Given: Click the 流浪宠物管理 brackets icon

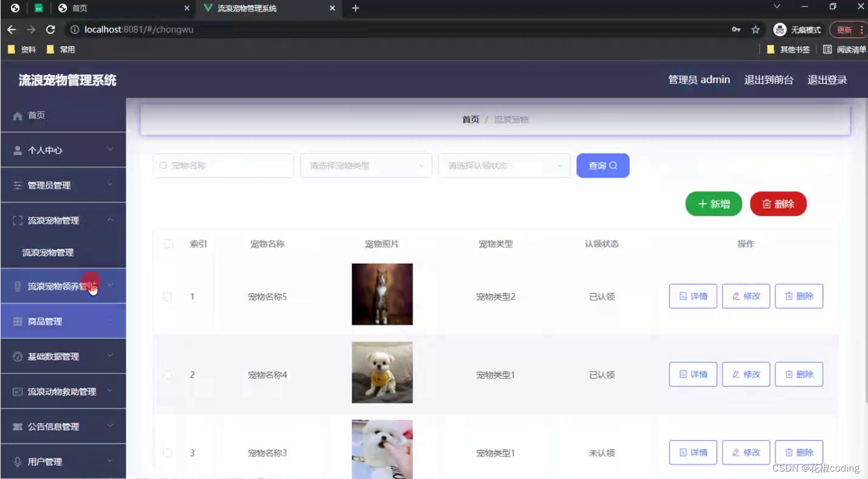Looking at the screenshot, I should click(x=17, y=220).
